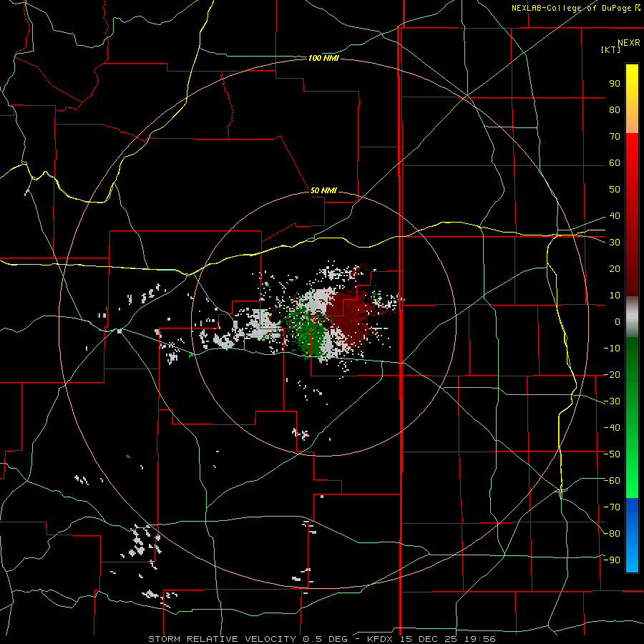Viewport: 644px width, 644px height.
Task: Click the gray zero-velocity segment of color bar
Action: [x=632, y=317]
